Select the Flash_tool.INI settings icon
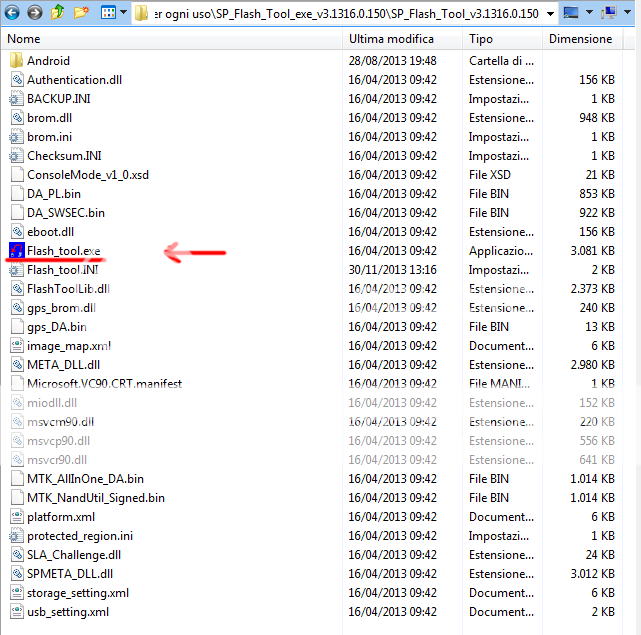Screen dimensions: 641x635 coord(16,270)
